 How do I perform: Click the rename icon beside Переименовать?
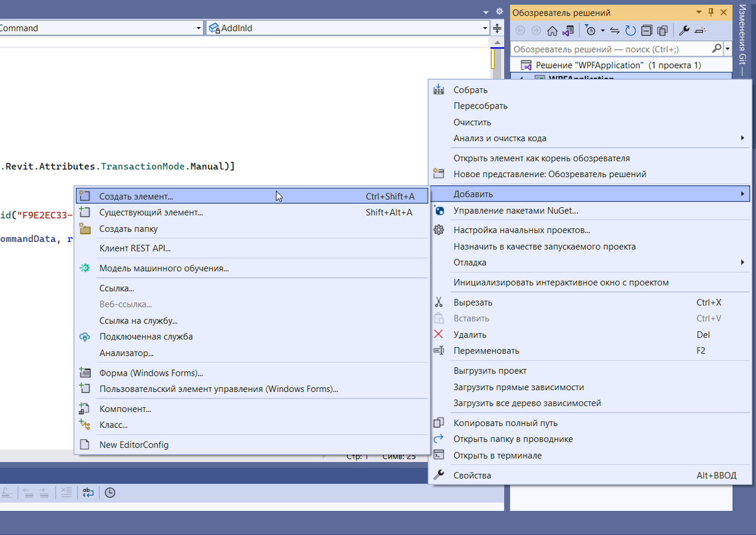[x=438, y=350]
